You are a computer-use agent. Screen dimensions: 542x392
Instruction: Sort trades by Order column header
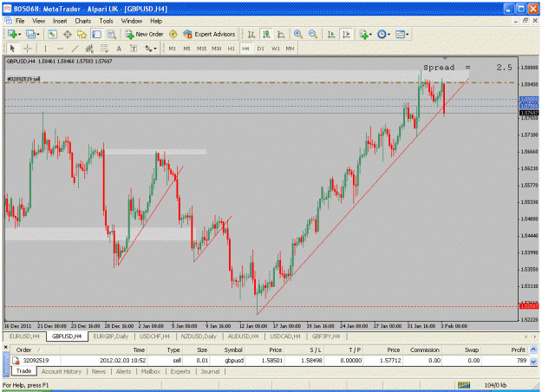click(35, 350)
